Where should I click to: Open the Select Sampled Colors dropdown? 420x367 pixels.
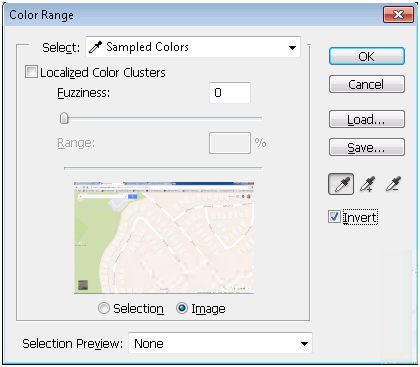(x=193, y=47)
